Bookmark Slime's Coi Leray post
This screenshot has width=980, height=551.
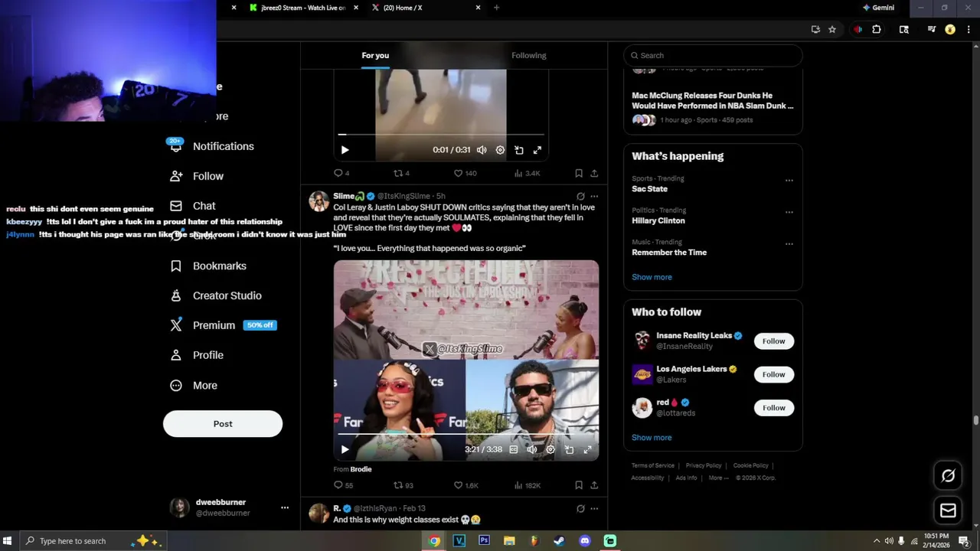pyautogui.click(x=579, y=485)
